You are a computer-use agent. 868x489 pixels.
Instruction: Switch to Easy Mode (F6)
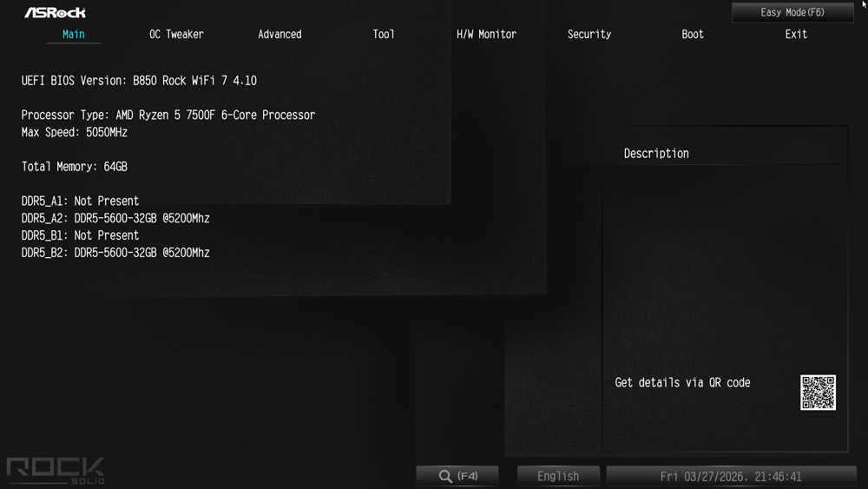click(792, 12)
